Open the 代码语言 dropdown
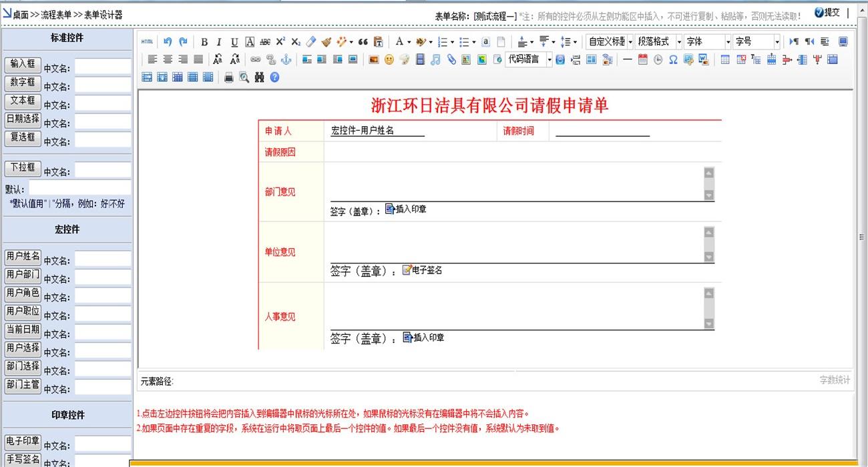The height and width of the screenshot is (467, 868). coord(529,59)
